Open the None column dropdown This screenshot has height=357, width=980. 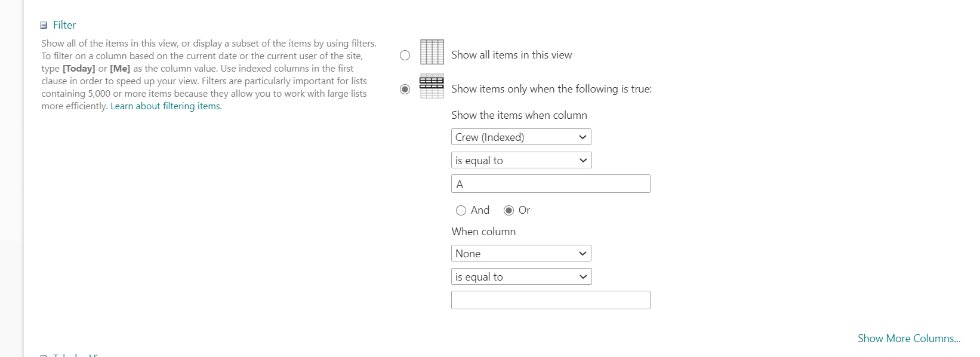click(x=521, y=254)
